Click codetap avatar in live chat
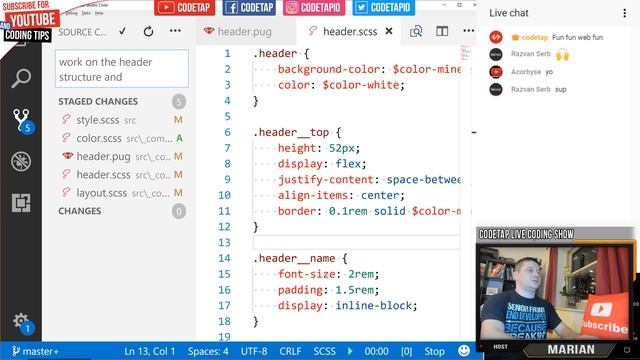Viewport: 640px width, 360px height. coord(496,37)
